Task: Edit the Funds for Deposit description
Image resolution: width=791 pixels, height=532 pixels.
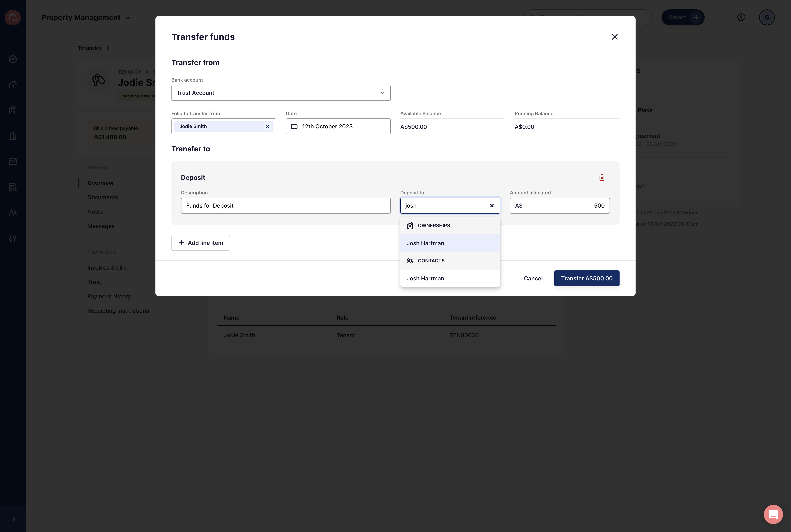Action: (x=286, y=206)
